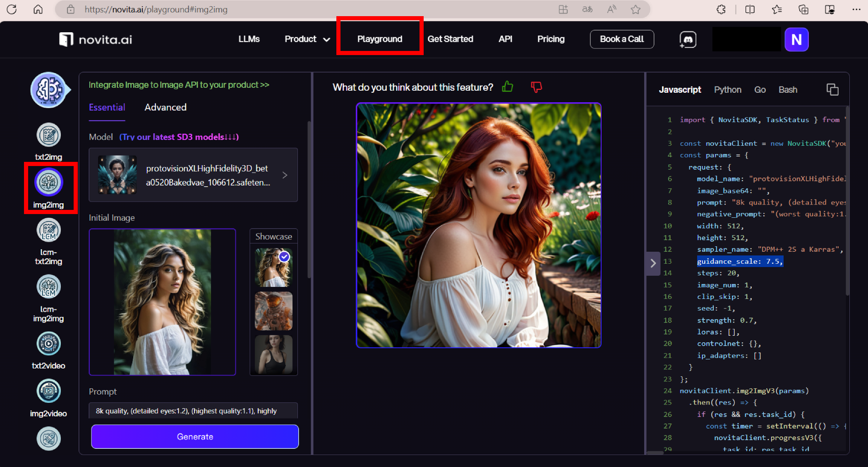Copy the code with the copy icon
The height and width of the screenshot is (467, 868).
pos(832,89)
